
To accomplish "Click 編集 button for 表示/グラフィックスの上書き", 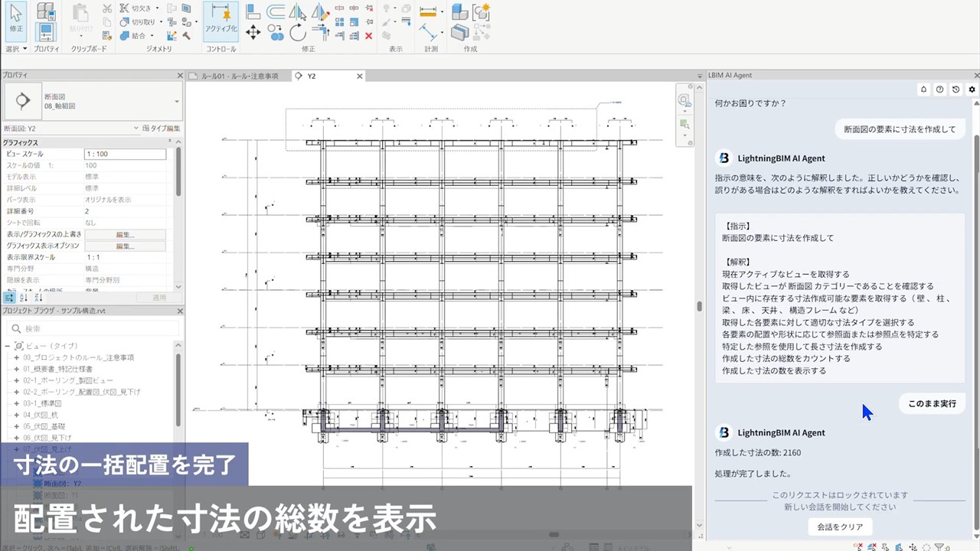I will click(124, 235).
